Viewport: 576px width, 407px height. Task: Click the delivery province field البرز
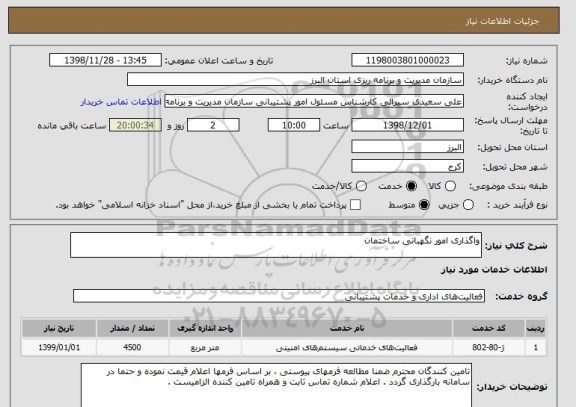click(407, 147)
